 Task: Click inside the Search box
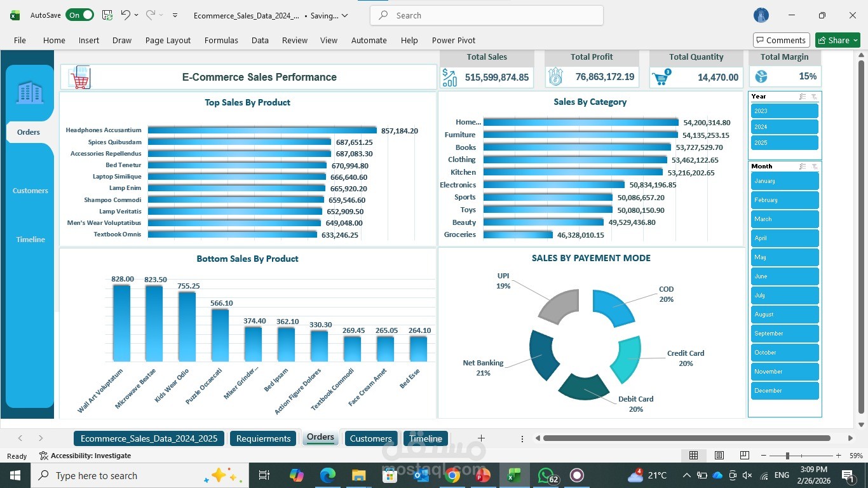coord(485,15)
